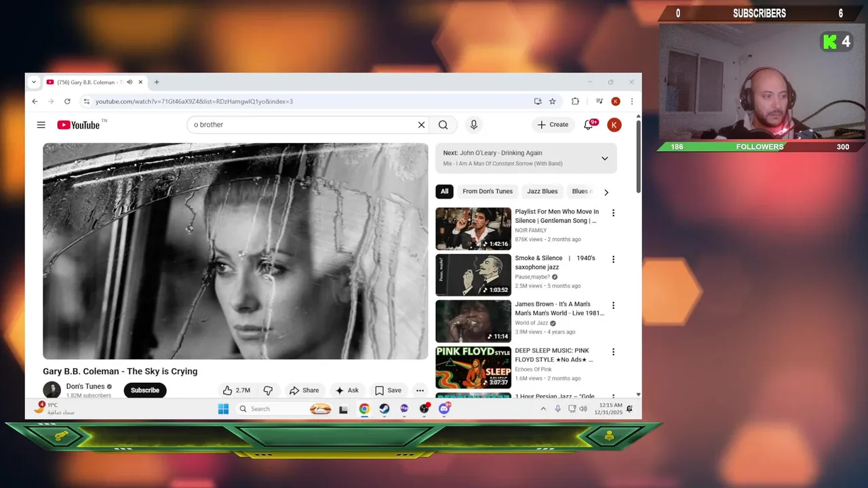Image resolution: width=868 pixels, height=488 pixels.
Task: Open options for James Brown video
Action: tap(613, 306)
